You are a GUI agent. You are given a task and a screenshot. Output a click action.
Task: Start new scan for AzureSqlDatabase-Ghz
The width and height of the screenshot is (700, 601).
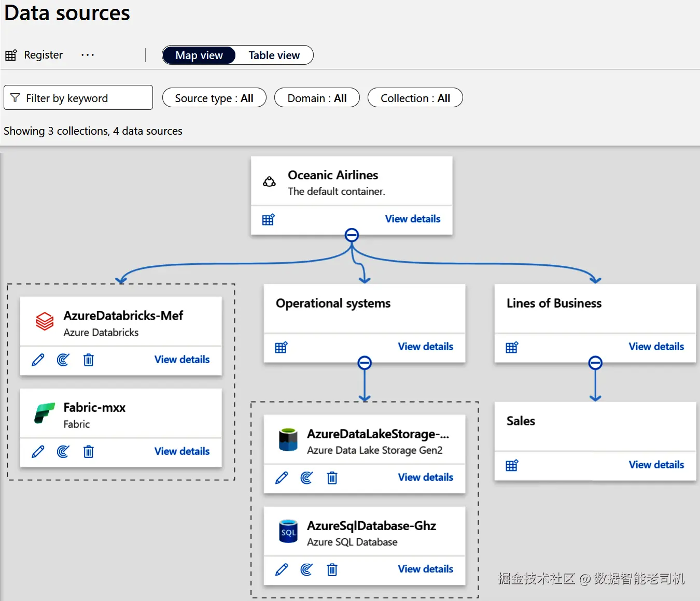306,570
